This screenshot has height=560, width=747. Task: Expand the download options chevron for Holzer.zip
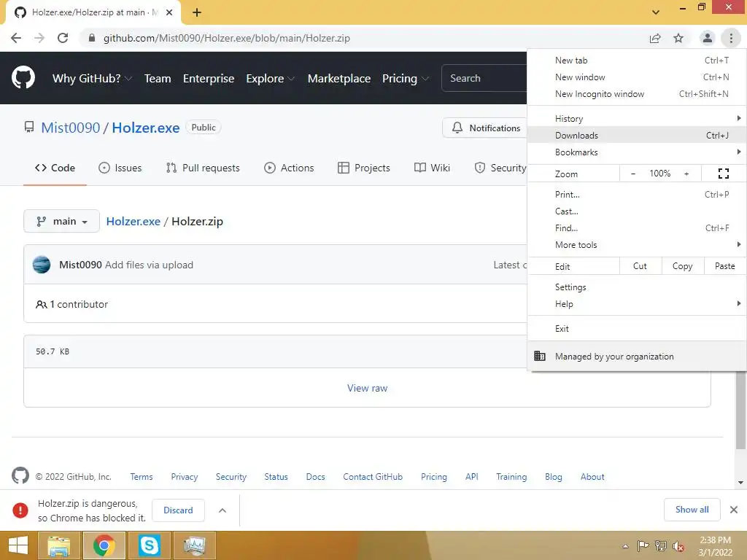click(222, 510)
